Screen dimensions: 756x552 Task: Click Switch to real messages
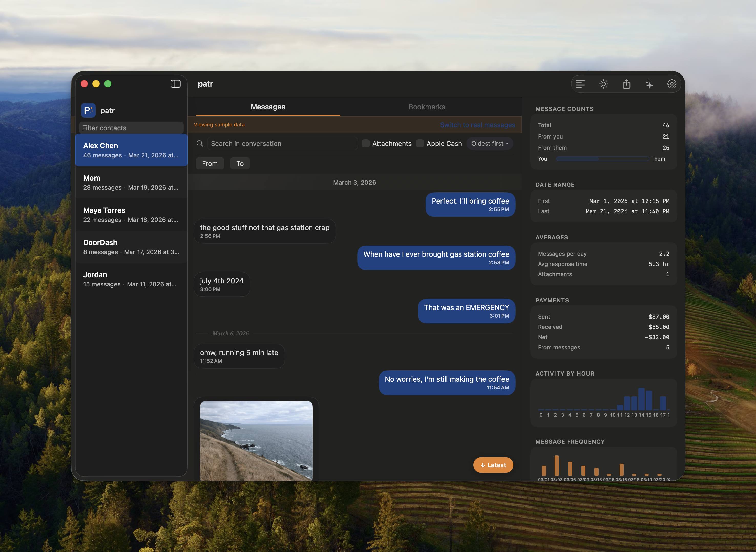click(478, 125)
